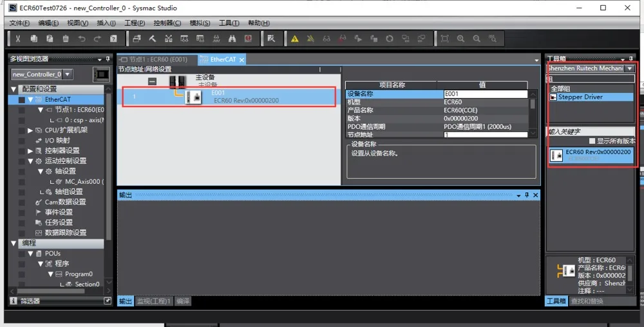This screenshot has width=644, height=327.
Task: Select the I/O 映射 tree item
Action: coord(57,141)
